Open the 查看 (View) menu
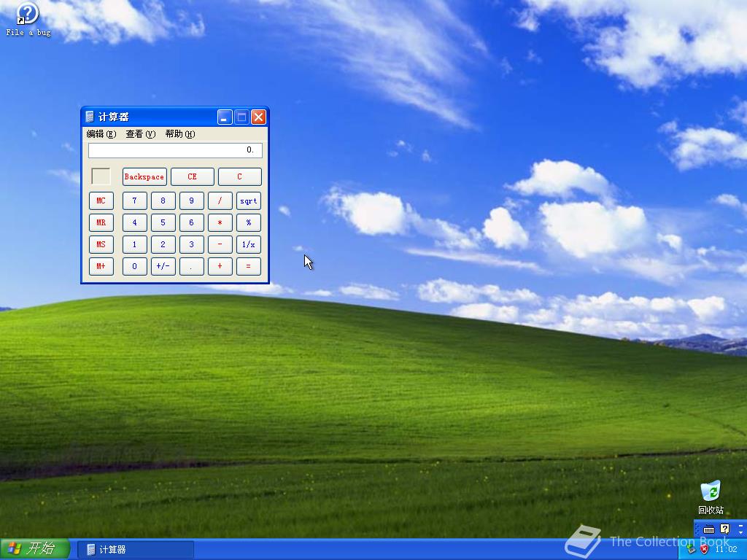 [141, 134]
